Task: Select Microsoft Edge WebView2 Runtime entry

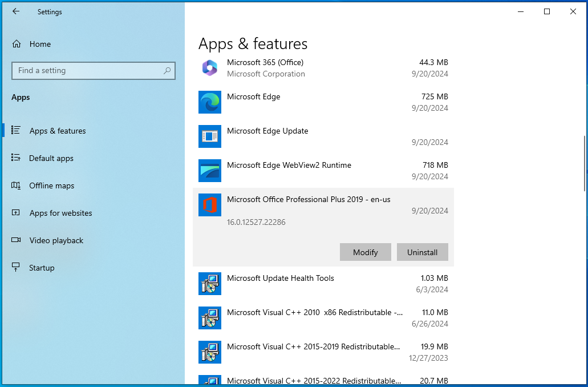Action: click(x=323, y=171)
